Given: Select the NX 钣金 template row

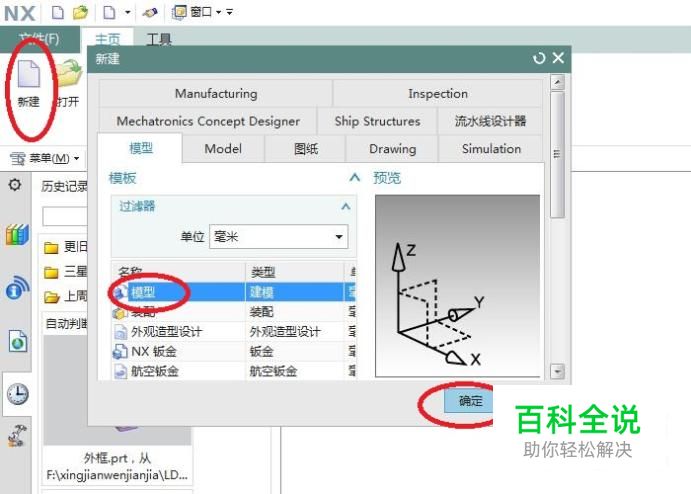Looking at the screenshot, I should coord(234,351).
